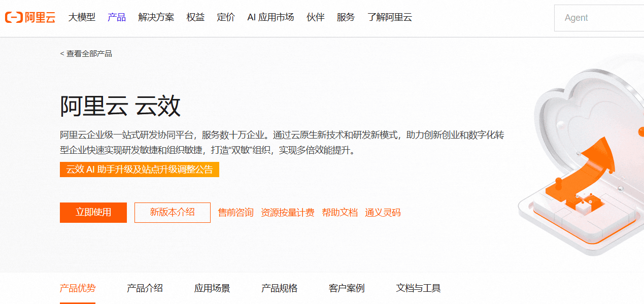
Task: Open the 云效 AI 助手升级 announcement banner
Action: point(140,170)
